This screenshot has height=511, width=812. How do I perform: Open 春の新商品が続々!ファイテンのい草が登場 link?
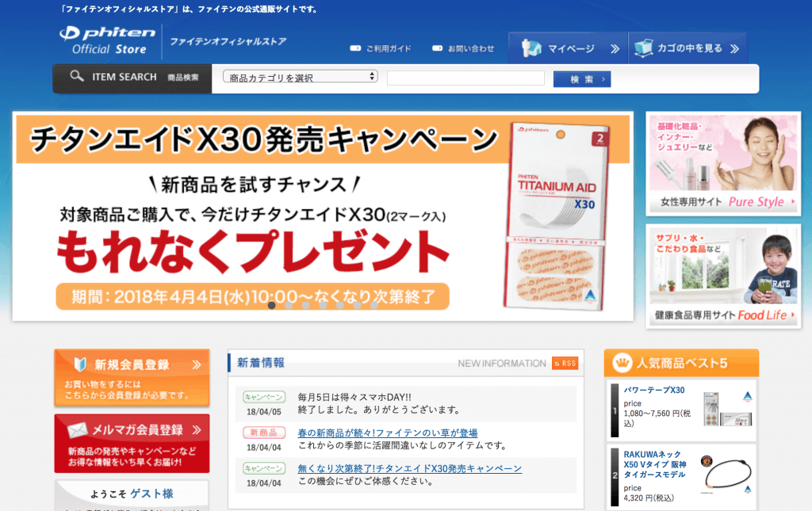pos(387,433)
